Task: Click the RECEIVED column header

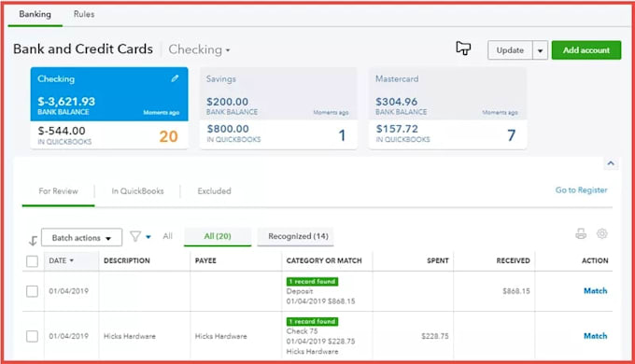Action: pos(513,260)
